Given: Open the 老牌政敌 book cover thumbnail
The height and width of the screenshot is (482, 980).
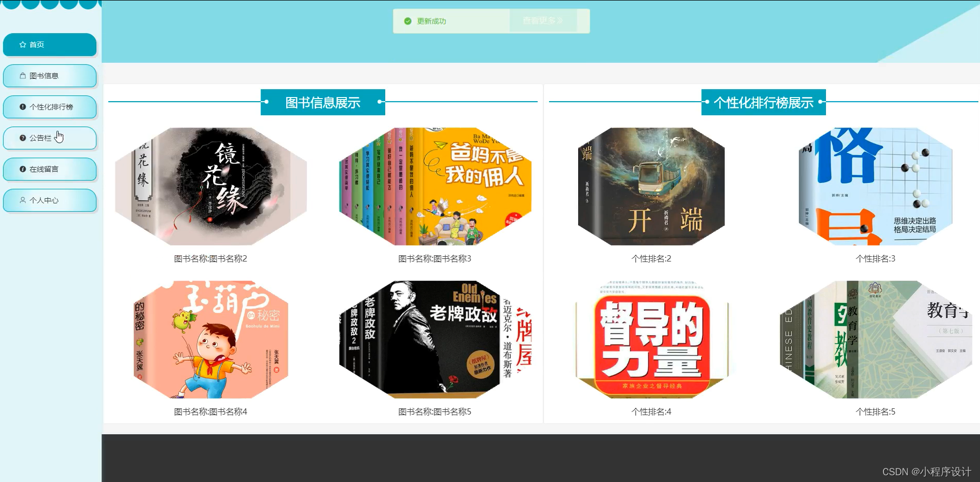Looking at the screenshot, I should coord(435,339).
